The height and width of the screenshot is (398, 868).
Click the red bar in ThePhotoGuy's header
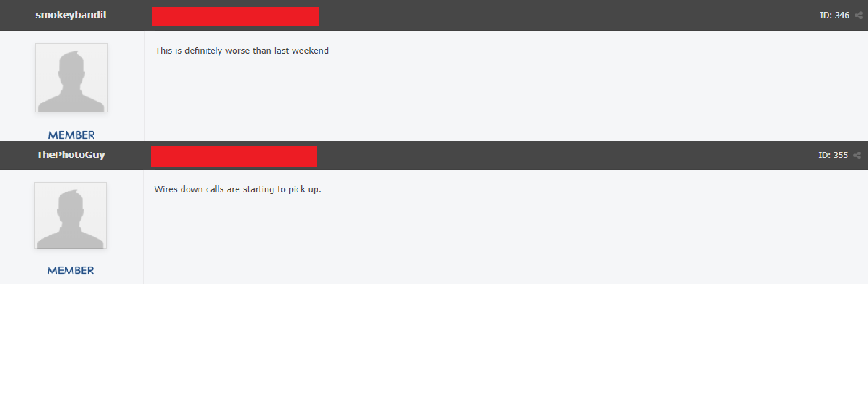pos(234,156)
